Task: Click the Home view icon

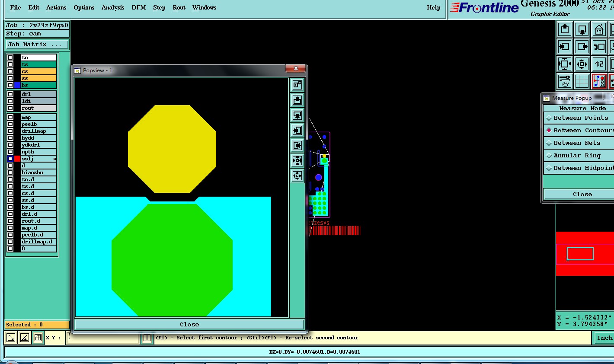Action: click(x=599, y=29)
